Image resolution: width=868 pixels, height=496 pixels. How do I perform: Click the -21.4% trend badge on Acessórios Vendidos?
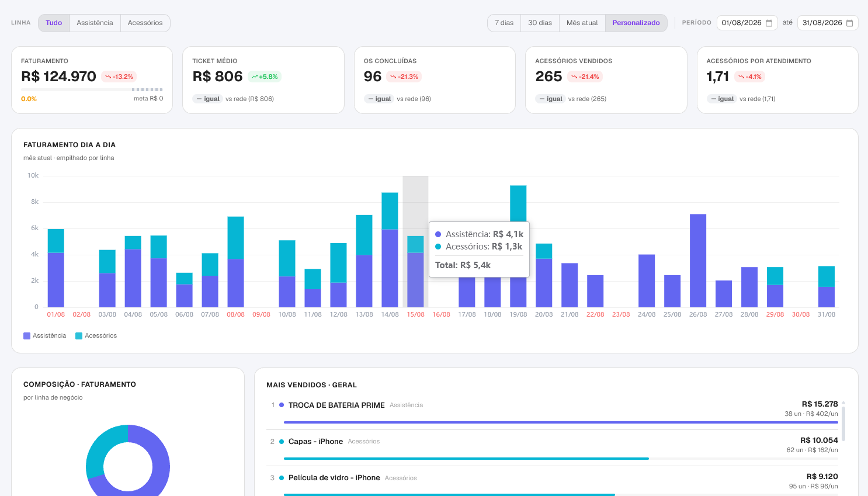coord(585,77)
